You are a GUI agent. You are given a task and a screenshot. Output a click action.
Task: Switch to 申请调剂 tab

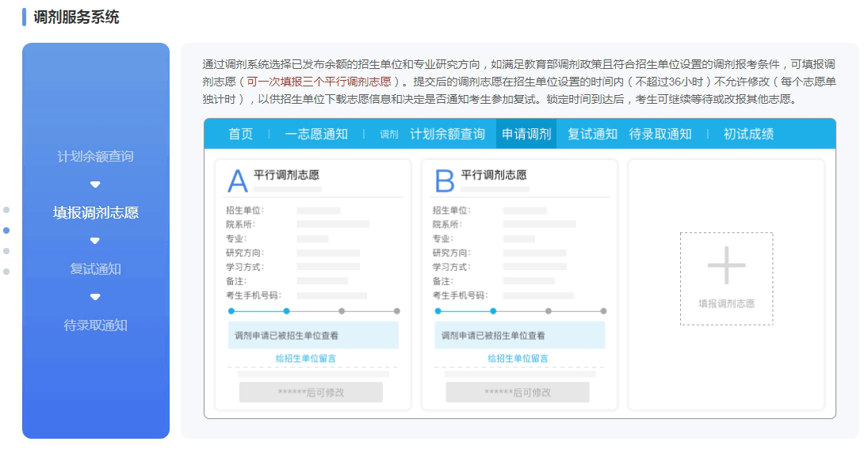526,134
